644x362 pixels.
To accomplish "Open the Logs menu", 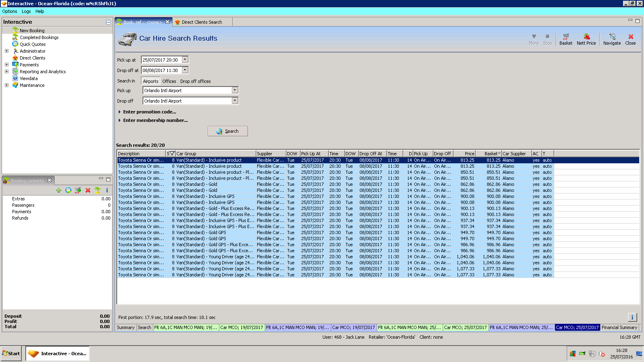I will [x=26, y=11].
